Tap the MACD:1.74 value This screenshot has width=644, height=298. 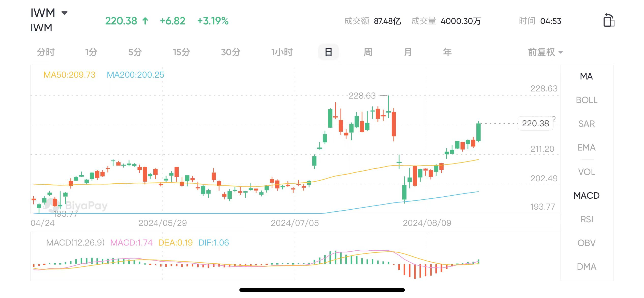tap(131, 242)
